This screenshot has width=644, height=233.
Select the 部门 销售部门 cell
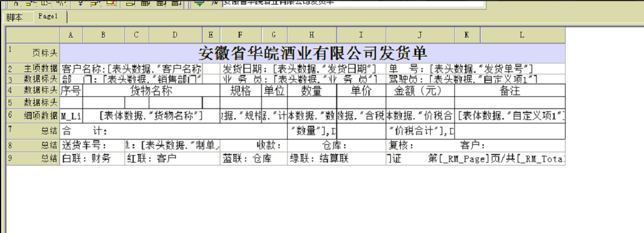131,79
